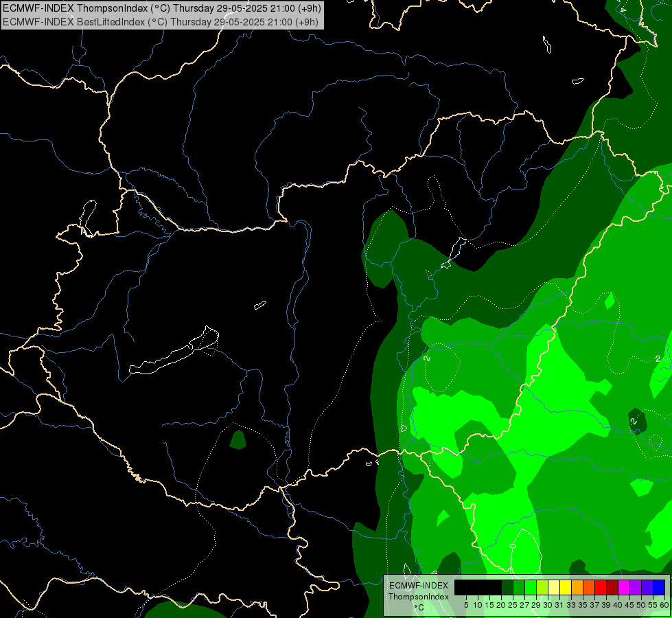Click legend scale value 29
The width and height of the screenshot is (672, 618).
[x=536, y=605]
